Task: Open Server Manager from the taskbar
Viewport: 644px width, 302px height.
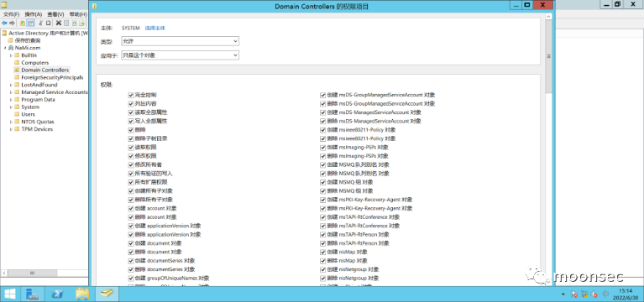Action: click(32, 294)
